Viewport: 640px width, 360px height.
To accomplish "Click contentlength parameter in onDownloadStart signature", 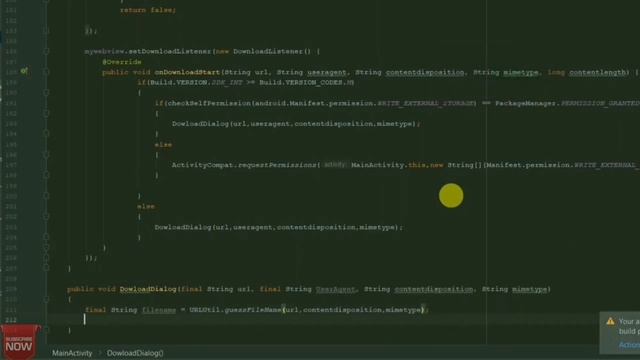I will pyautogui.click(x=597, y=72).
